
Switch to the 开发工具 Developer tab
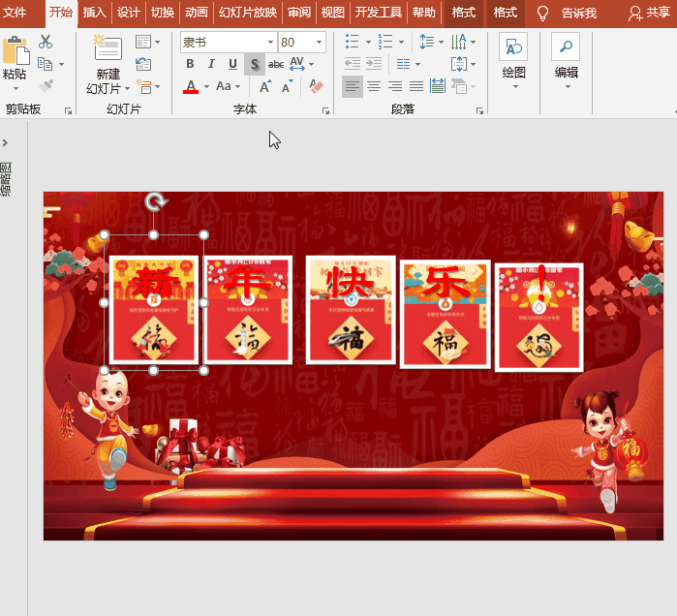point(379,13)
